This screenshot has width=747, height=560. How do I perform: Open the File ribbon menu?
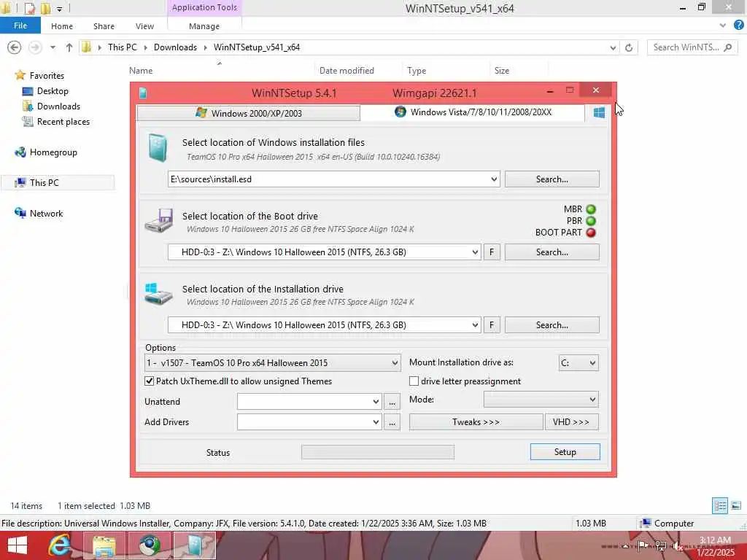20,26
